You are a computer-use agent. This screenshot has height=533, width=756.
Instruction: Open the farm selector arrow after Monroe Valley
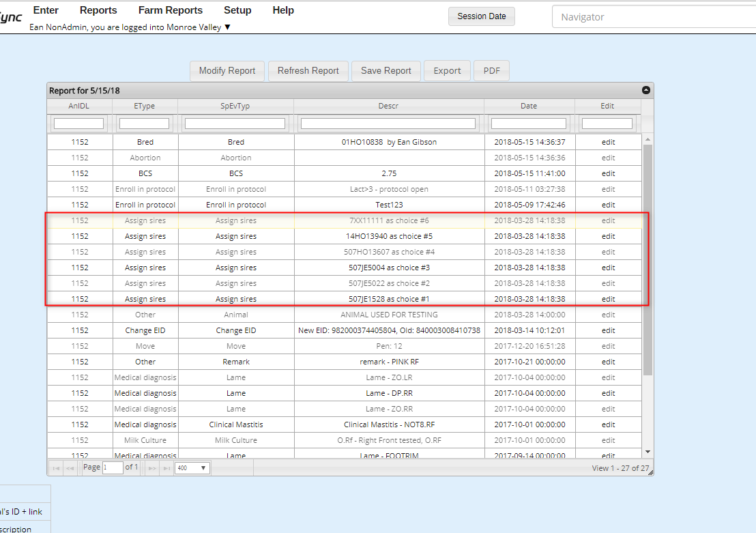point(228,27)
